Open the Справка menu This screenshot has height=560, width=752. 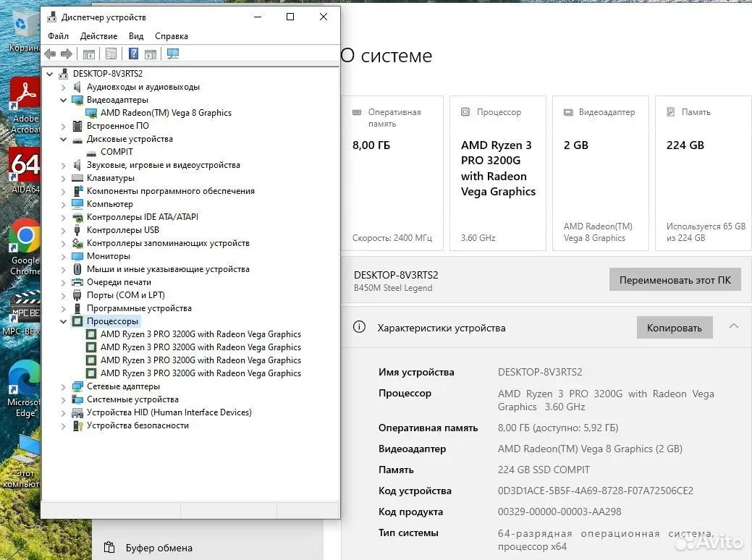(172, 36)
